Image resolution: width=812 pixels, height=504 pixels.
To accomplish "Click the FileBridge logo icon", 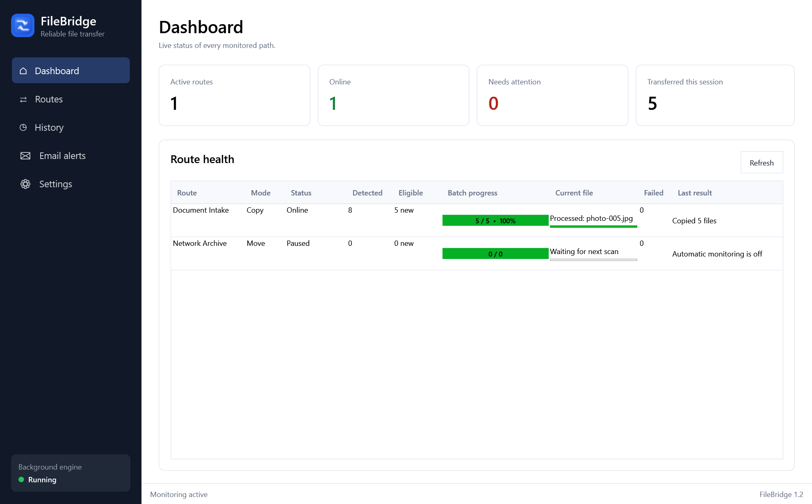I will (x=23, y=25).
